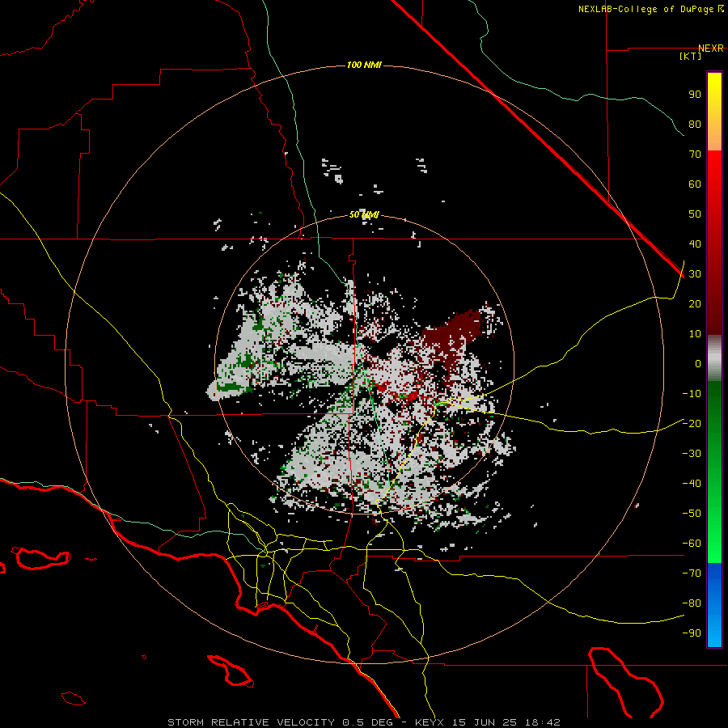Pick the gray zero-velocity segment of the scale
The height and width of the screenshot is (728, 728).
pos(714,358)
